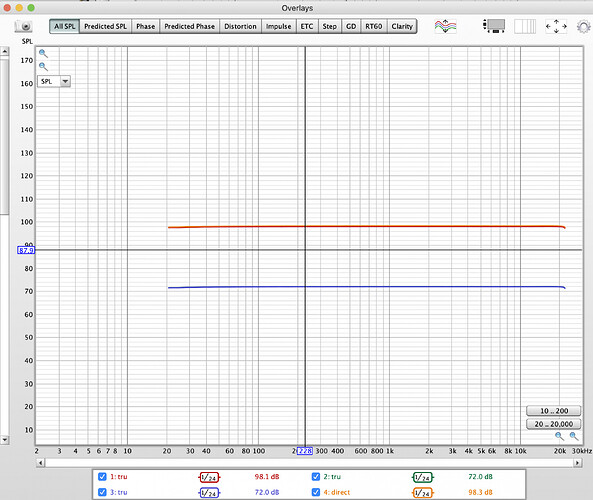
Task: Set range with 20 .. 20,000 button
Action: pyautogui.click(x=554, y=424)
